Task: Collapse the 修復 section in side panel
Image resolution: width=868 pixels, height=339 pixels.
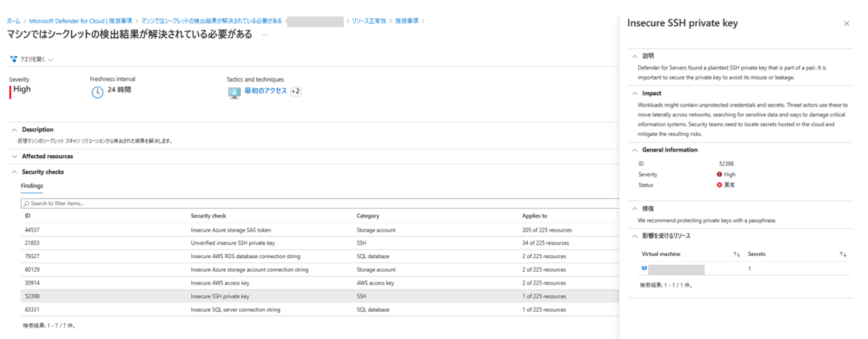Action: (635, 208)
